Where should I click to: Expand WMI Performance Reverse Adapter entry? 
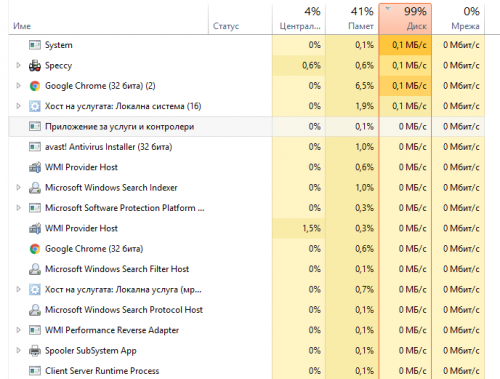pyautogui.click(x=19, y=330)
